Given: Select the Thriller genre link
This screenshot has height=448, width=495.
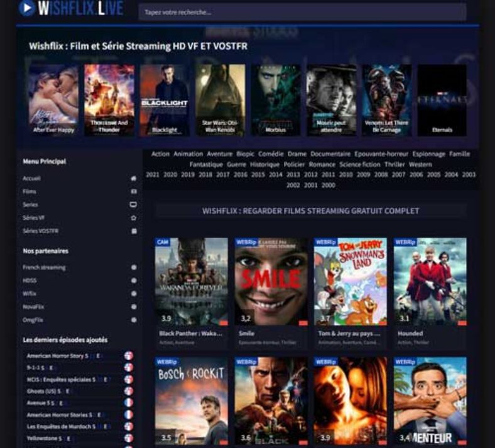Looking at the screenshot, I should pyautogui.click(x=394, y=165).
